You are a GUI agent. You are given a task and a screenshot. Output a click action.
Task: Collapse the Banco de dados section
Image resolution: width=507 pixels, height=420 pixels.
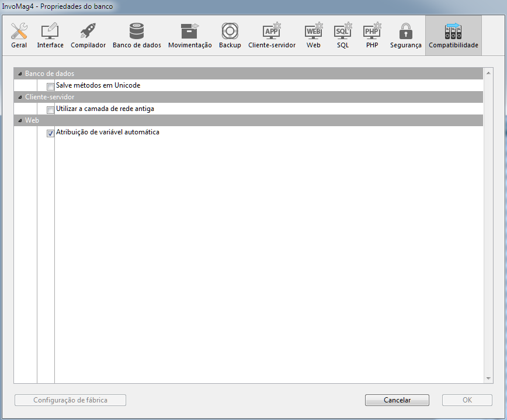coord(20,74)
